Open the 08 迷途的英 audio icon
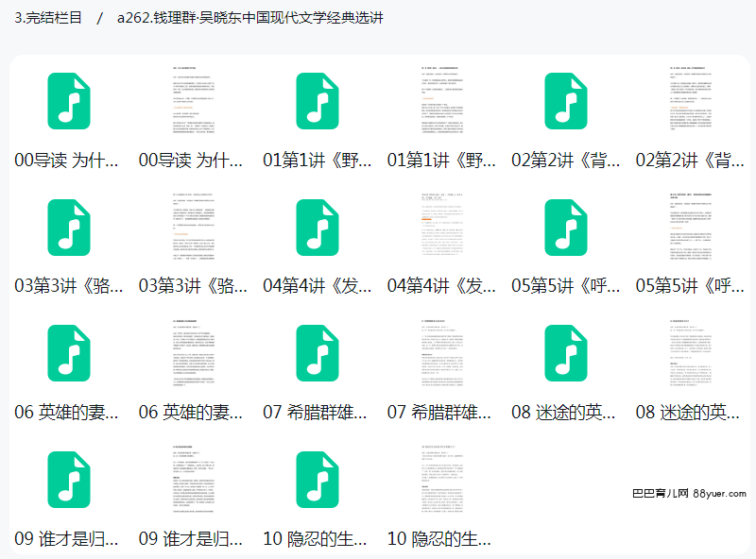The width and height of the screenshot is (756, 559). click(x=566, y=353)
